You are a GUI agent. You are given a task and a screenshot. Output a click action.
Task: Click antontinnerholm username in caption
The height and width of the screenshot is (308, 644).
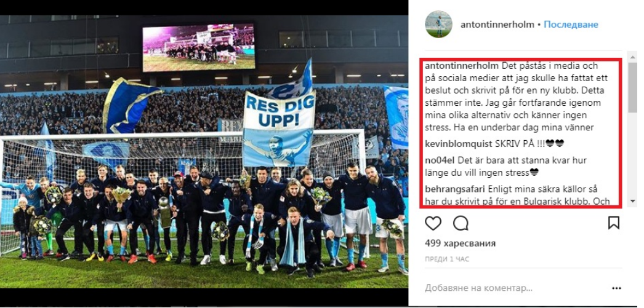(462, 66)
